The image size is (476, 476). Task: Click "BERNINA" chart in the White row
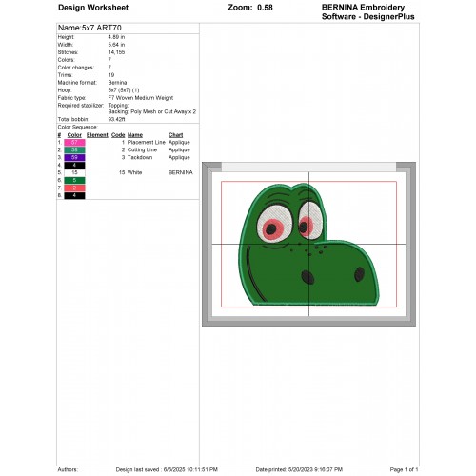point(181,173)
